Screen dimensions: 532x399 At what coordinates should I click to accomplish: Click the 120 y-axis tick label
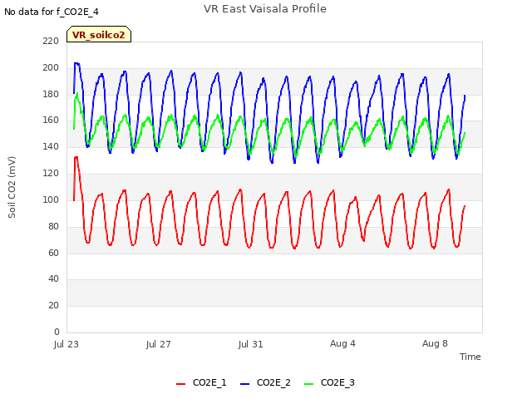51,173
